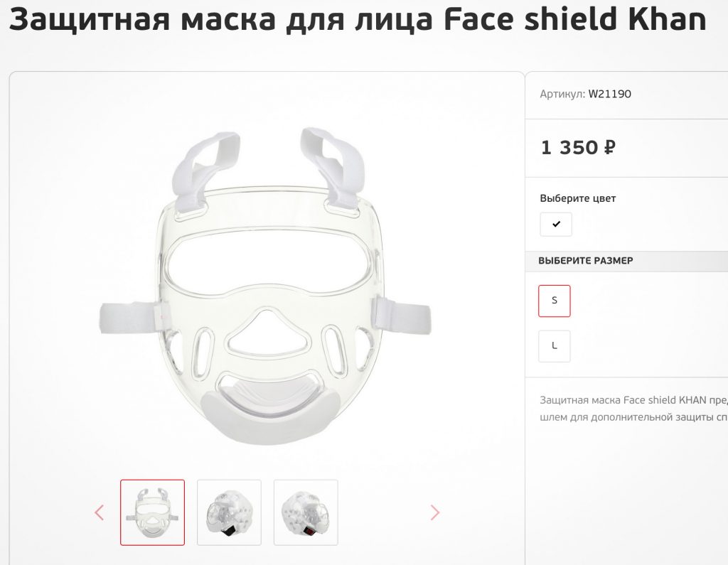Open the second thumbnail with helmet
The width and height of the screenshot is (728, 565).
[x=230, y=512]
